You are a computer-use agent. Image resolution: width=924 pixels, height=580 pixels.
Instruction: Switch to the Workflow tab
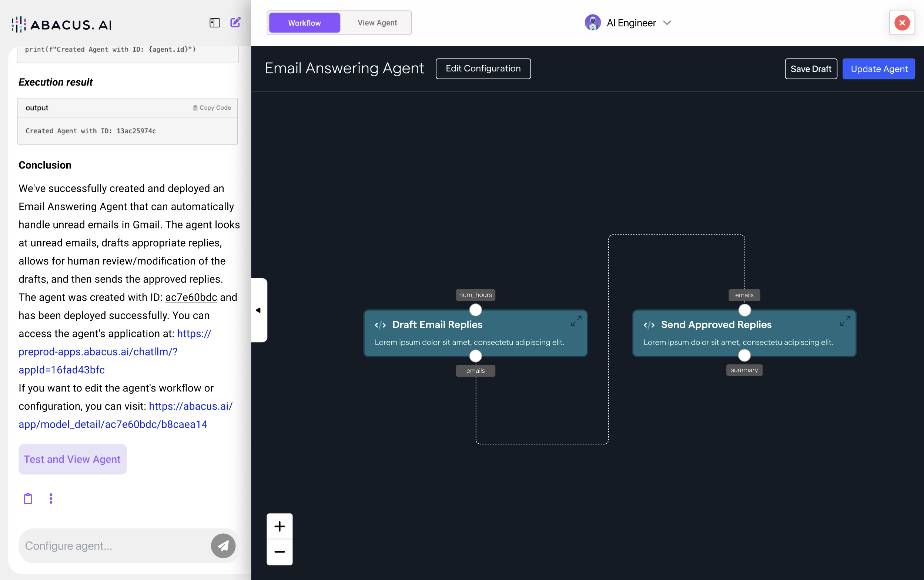304,23
